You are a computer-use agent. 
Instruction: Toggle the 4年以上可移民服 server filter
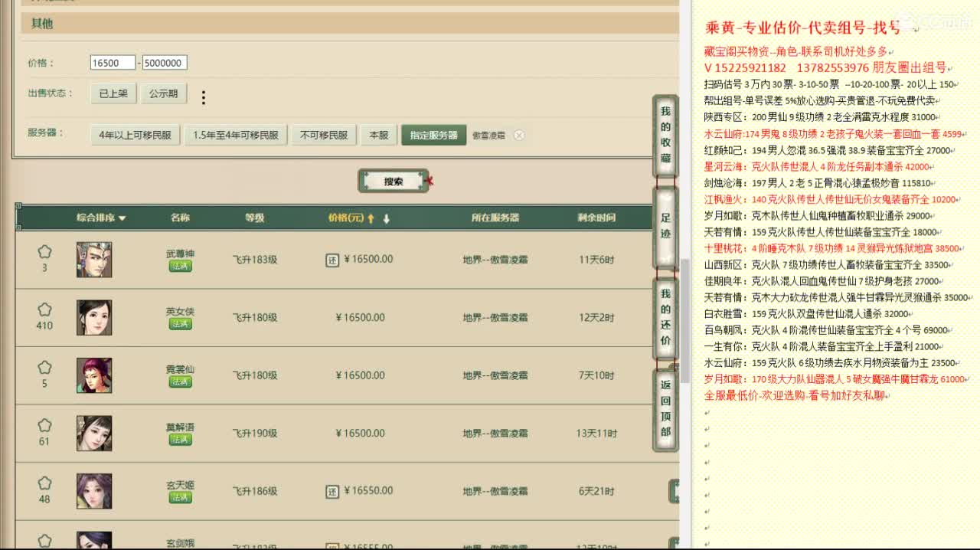pos(136,135)
